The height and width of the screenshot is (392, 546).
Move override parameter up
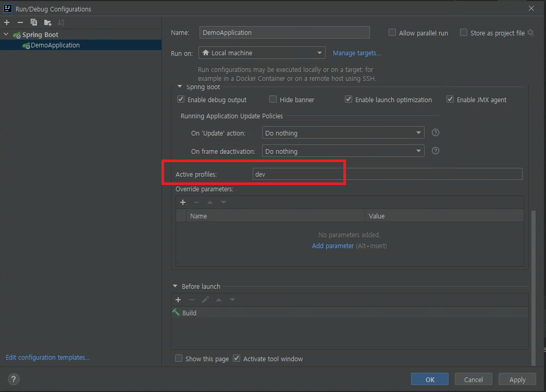210,202
